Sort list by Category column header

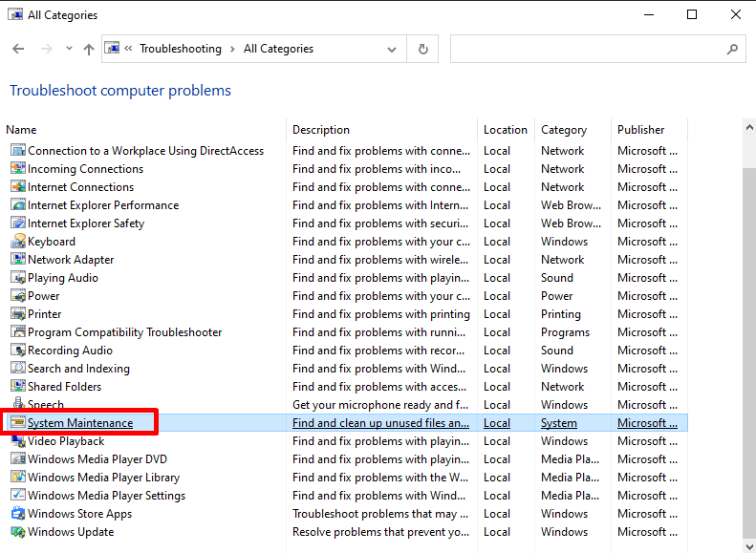click(x=563, y=130)
